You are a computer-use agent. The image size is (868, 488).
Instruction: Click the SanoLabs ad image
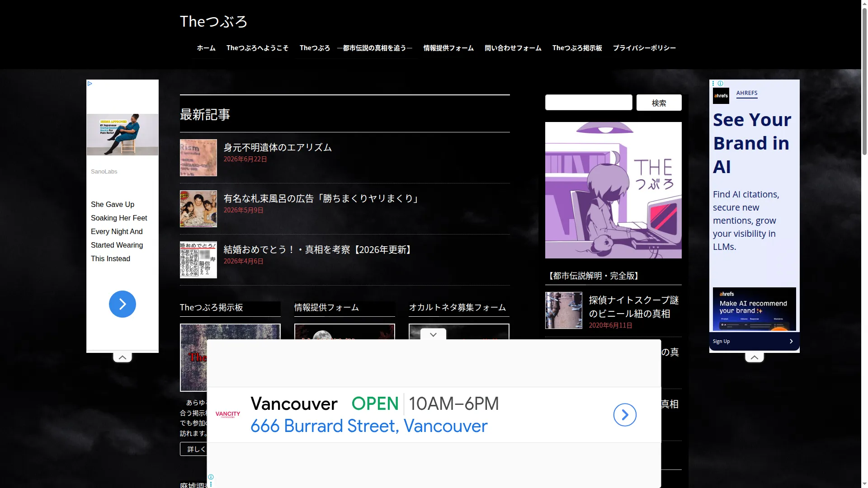[x=123, y=135]
